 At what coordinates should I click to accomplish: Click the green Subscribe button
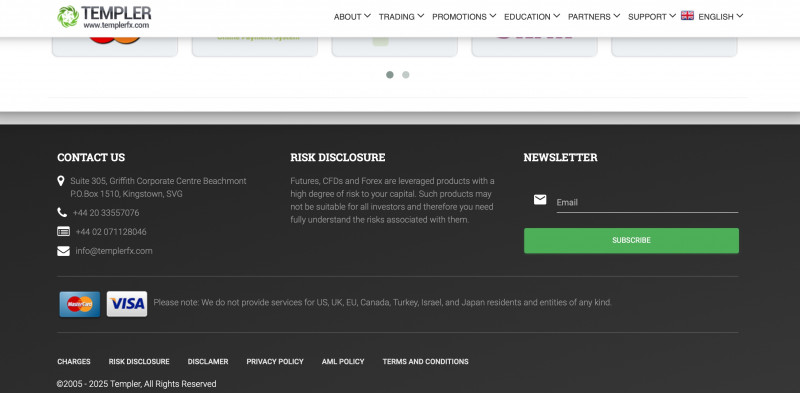[631, 240]
